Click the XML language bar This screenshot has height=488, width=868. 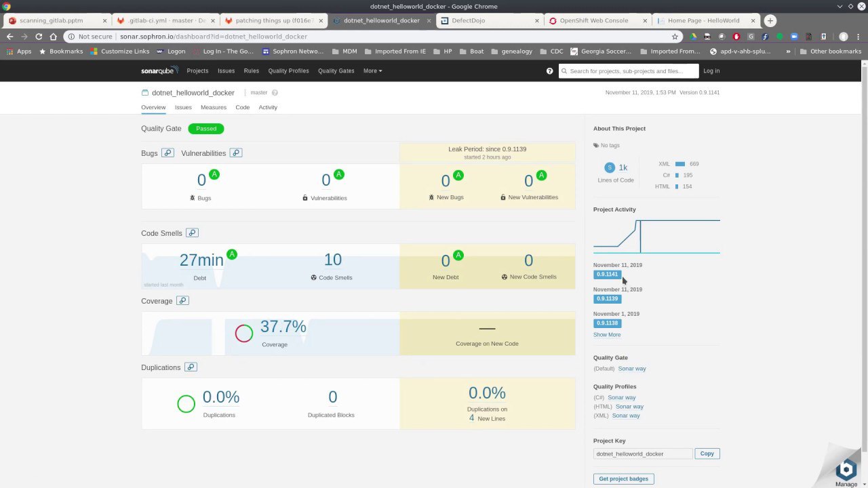(x=680, y=164)
